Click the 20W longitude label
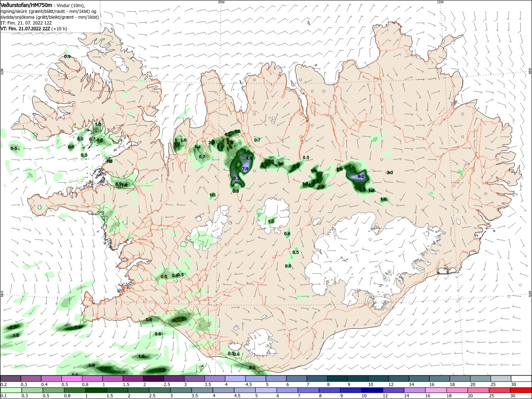Image resolution: width=532 pixels, height=399 pixels. pyautogui.click(x=221, y=2)
